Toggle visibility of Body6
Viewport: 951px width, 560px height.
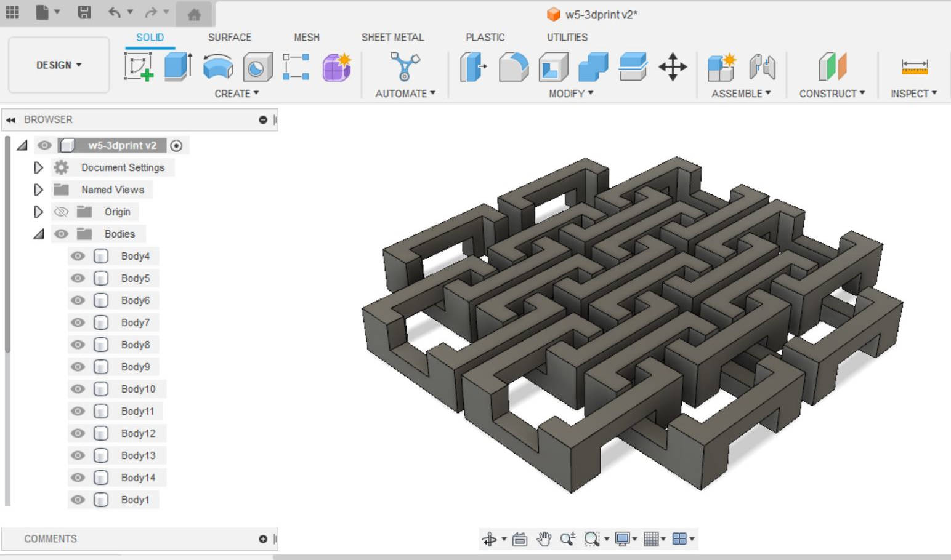(x=78, y=300)
